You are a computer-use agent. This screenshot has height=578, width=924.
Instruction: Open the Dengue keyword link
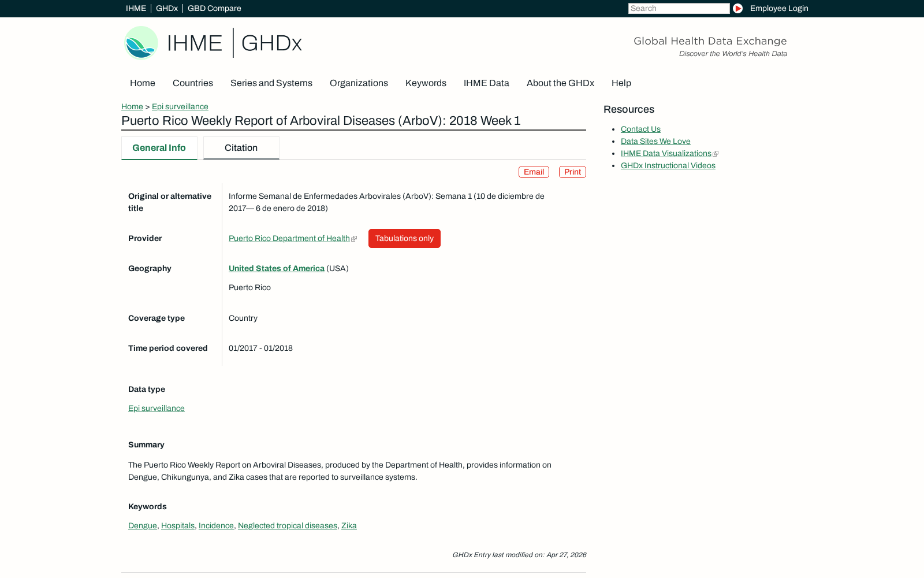coord(143,525)
